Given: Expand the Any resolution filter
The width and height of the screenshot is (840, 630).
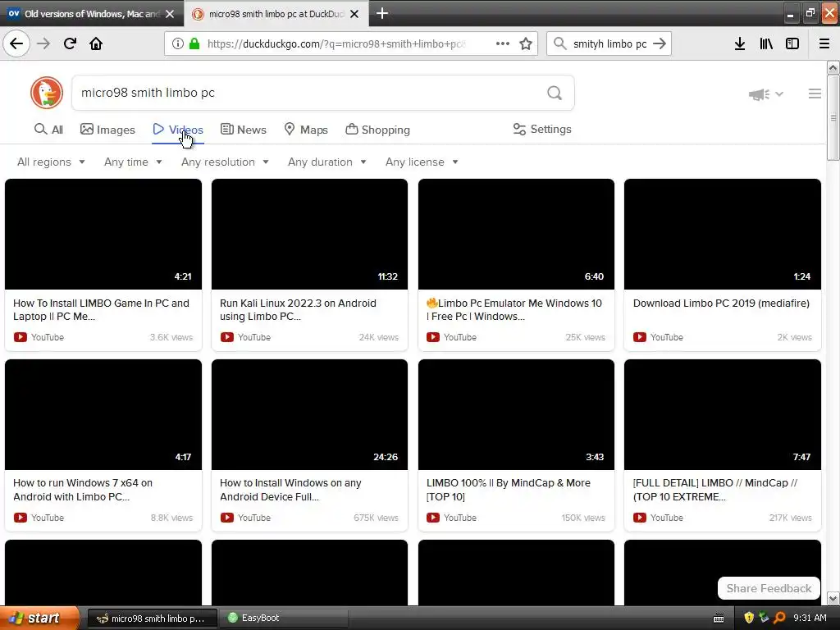Looking at the screenshot, I should (225, 162).
